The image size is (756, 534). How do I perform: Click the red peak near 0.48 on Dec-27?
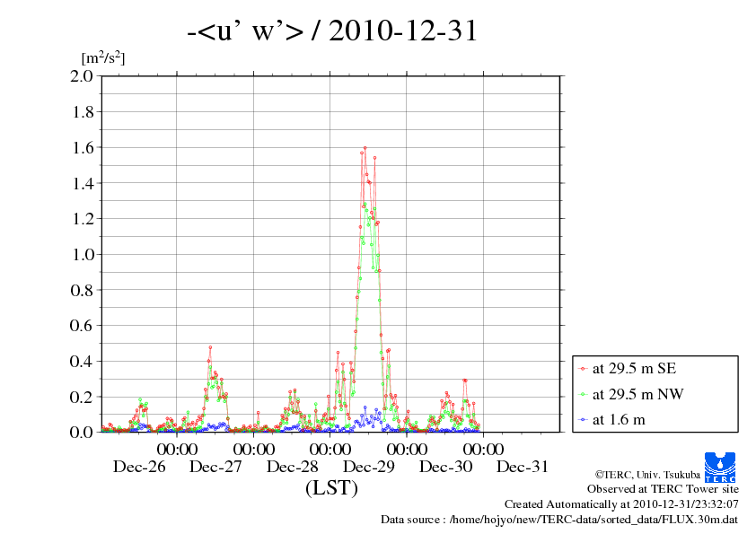pyautogui.click(x=210, y=347)
